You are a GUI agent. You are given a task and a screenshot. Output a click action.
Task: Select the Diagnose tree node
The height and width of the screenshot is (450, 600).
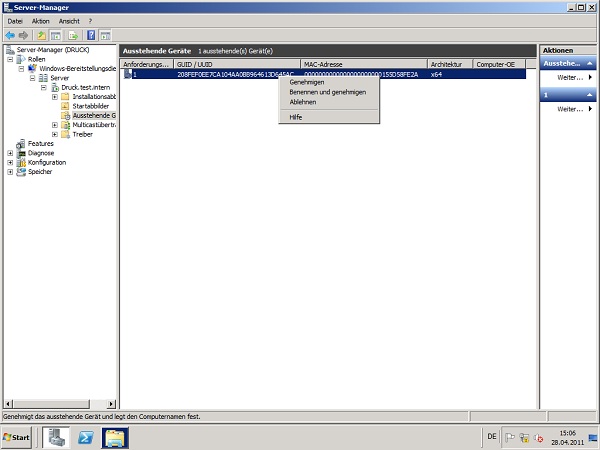click(x=41, y=153)
